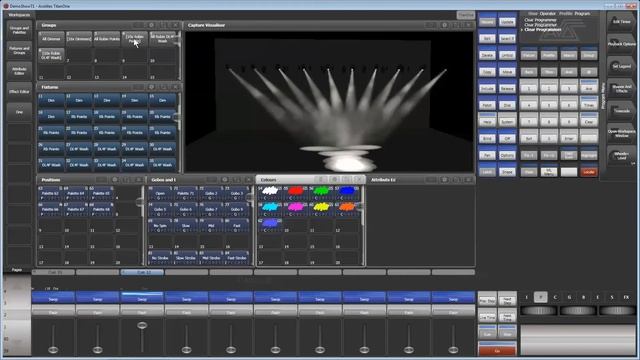Select position Palette 64
This screenshot has width=640, height=360.
76,193
